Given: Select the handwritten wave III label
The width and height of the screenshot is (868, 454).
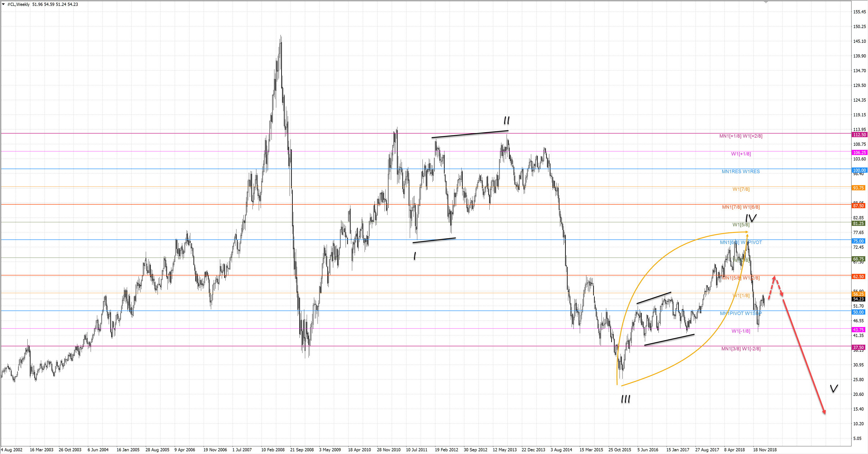Looking at the screenshot, I should pyautogui.click(x=625, y=399).
